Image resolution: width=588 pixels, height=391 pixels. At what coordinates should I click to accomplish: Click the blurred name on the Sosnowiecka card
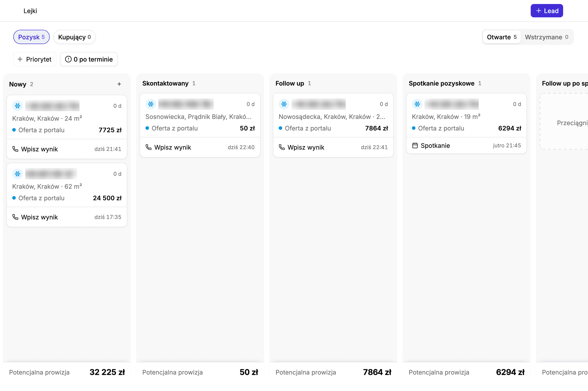(x=186, y=104)
